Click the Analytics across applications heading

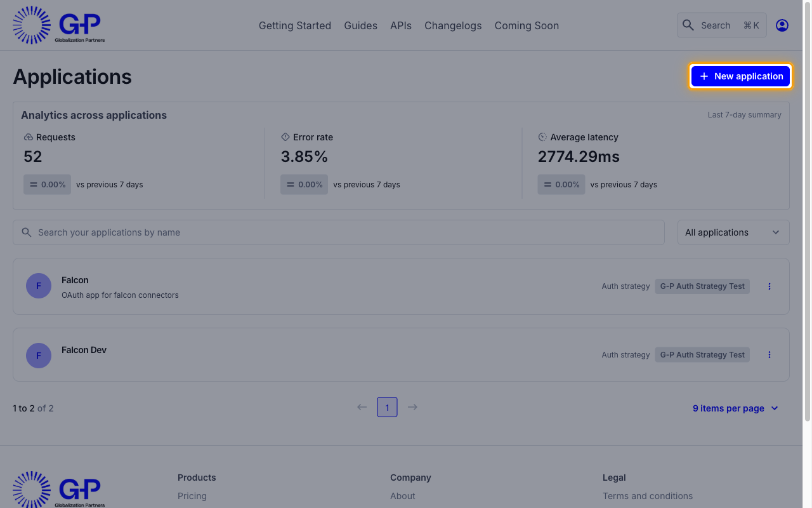coord(94,115)
